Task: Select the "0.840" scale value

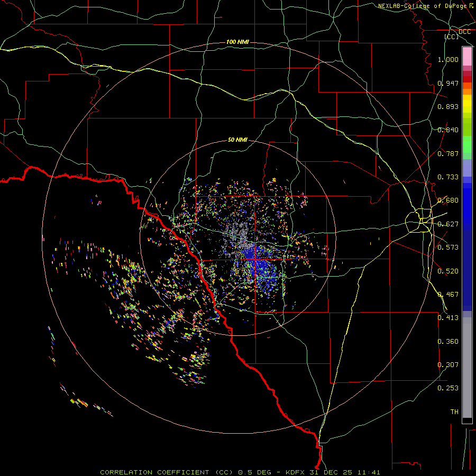Action: tap(448, 130)
